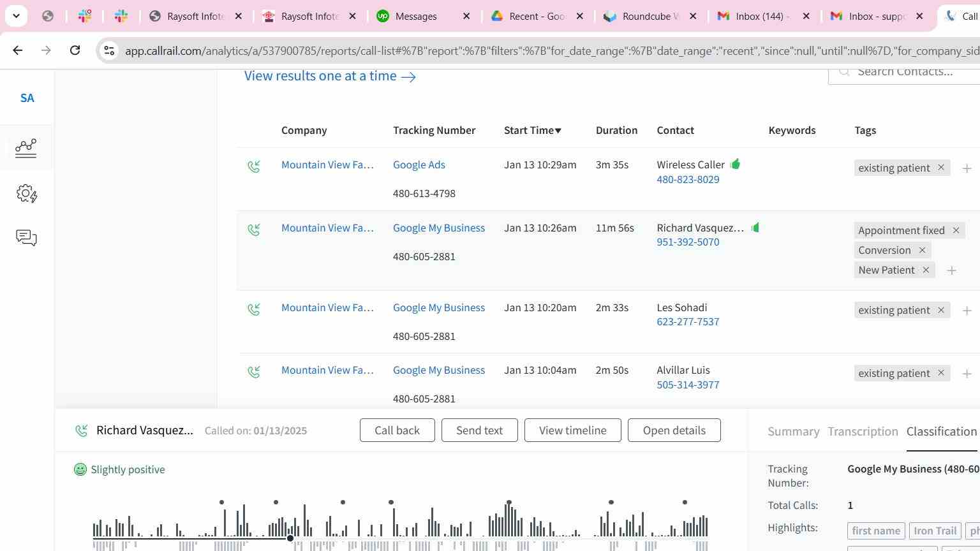Add a tag to Wireless Caller row

tap(967, 168)
